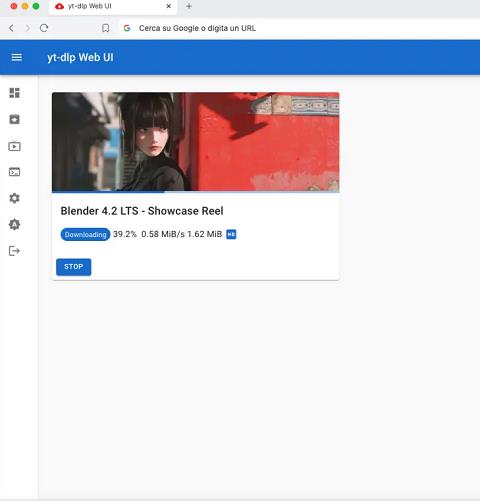The image size is (480, 501).
Task: Open a new browser tab
Action: [189, 6]
